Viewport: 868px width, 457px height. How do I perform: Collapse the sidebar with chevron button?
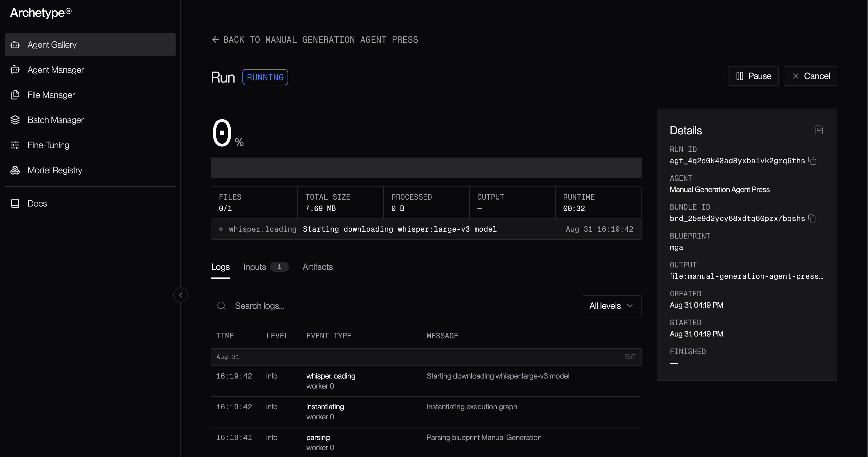coord(181,295)
